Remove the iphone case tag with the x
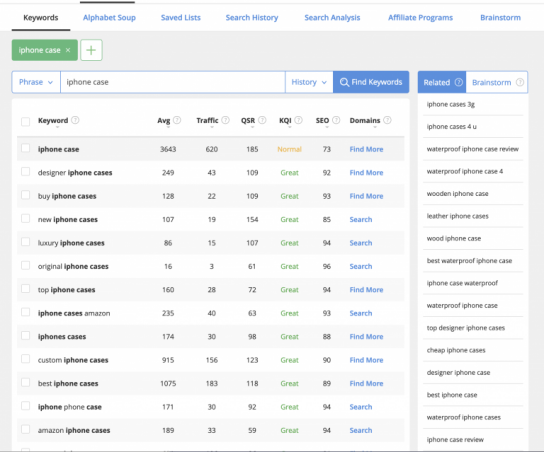Image resolution: width=544 pixels, height=453 pixels. [x=68, y=50]
